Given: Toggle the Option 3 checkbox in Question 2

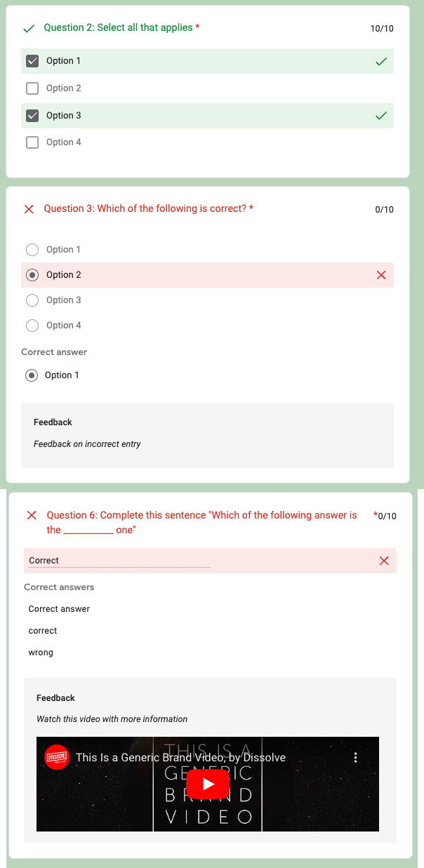Looking at the screenshot, I should [x=32, y=116].
